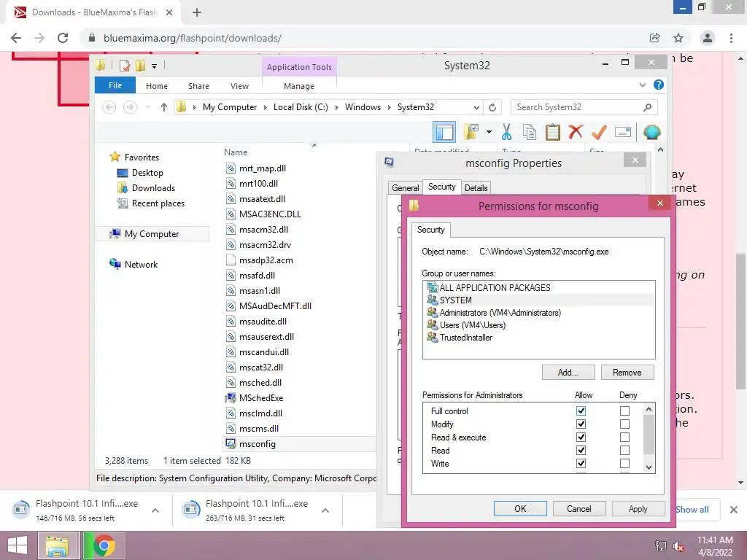Toggle Allow for Full control

click(581, 411)
